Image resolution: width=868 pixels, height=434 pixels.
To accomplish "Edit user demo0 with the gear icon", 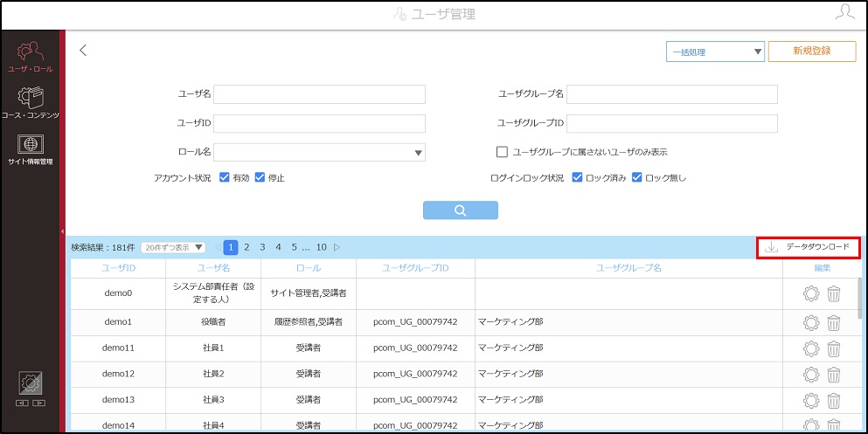I will pos(811,294).
